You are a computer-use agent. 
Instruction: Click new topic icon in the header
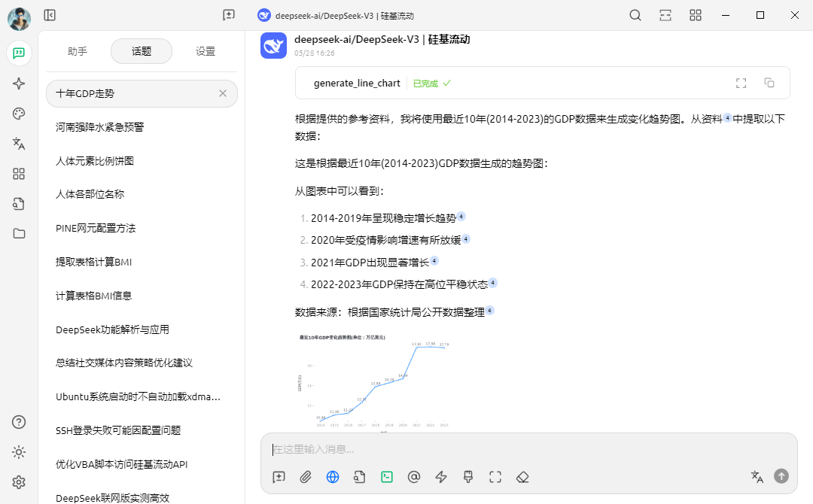point(229,15)
